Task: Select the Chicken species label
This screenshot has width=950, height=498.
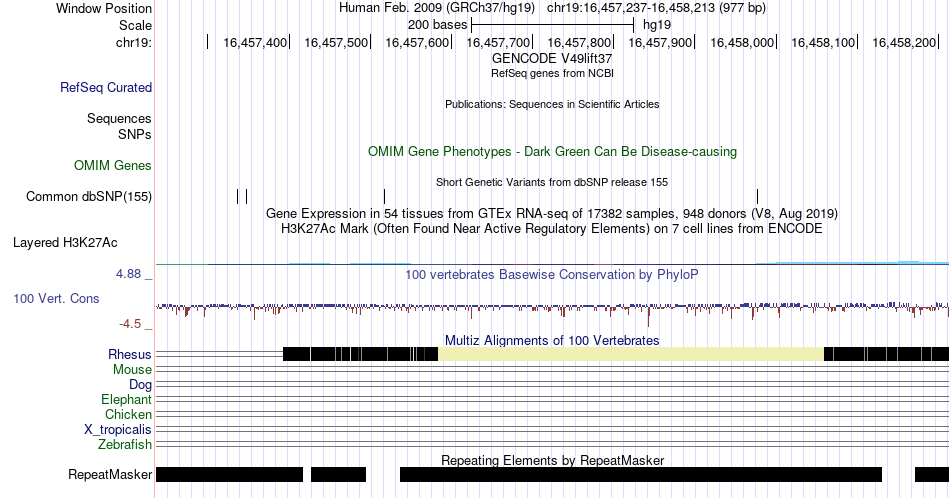Action: [x=128, y=414]
